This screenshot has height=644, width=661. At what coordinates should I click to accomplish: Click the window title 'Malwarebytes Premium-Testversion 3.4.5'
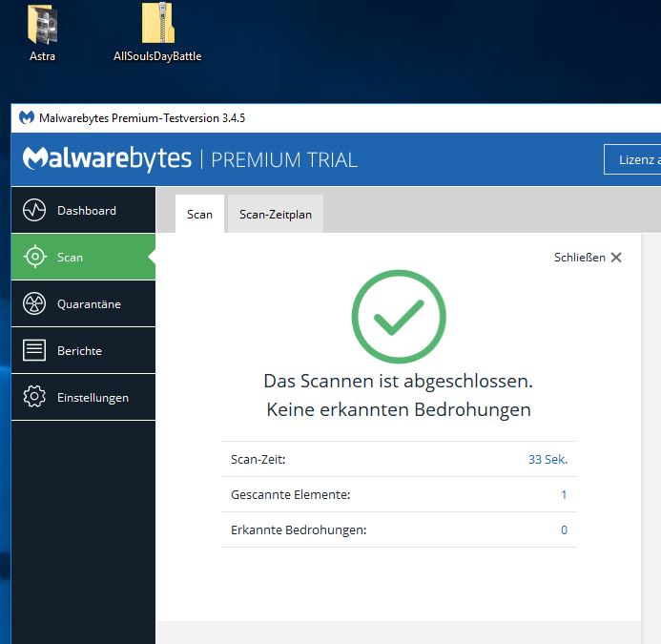click(142, 118)
